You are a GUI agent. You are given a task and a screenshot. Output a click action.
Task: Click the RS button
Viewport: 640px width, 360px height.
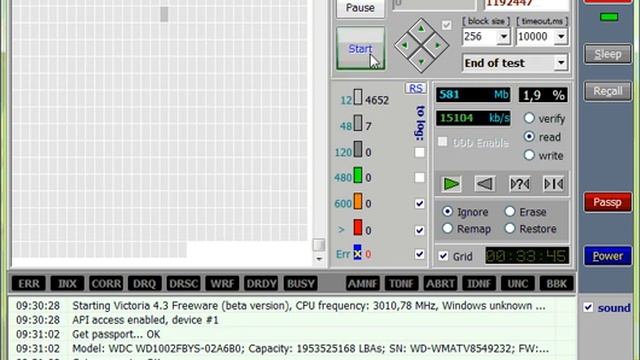tap(416, 88)
